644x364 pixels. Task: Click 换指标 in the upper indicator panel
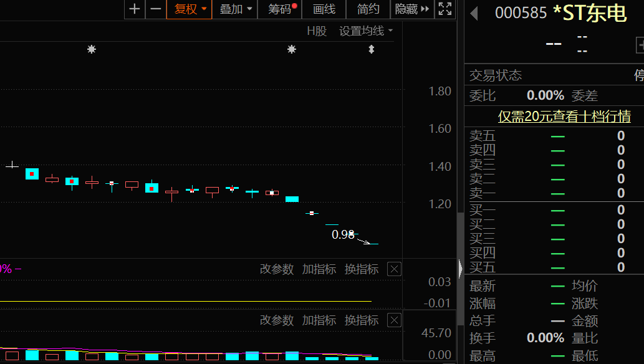click(362, 269)
